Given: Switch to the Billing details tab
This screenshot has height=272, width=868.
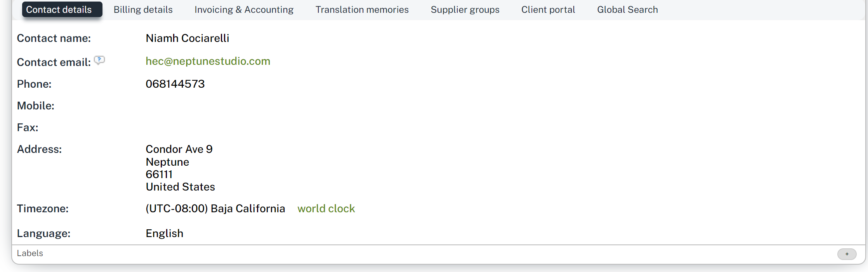Looking at the screenshot, I should pyautogui.click(x=143, y=10).
